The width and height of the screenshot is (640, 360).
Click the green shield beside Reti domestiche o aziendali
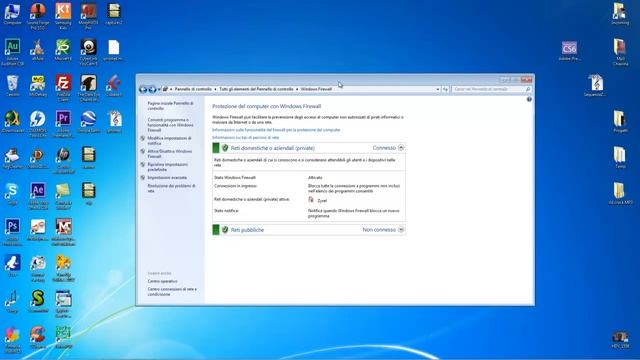coord(225,148)
